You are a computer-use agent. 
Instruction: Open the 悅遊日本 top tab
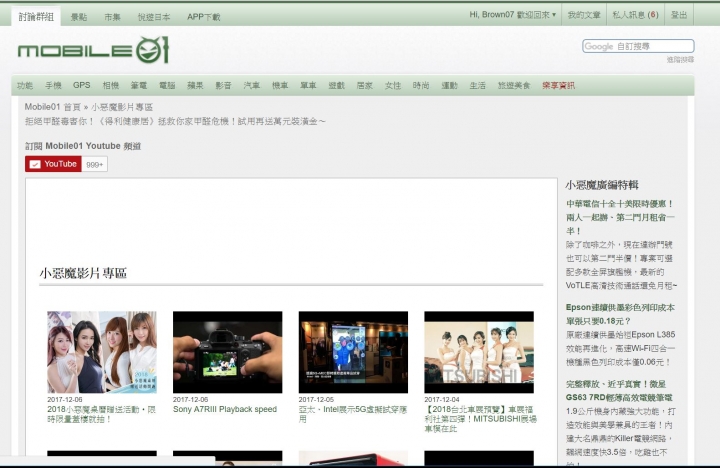coord(154,17)
